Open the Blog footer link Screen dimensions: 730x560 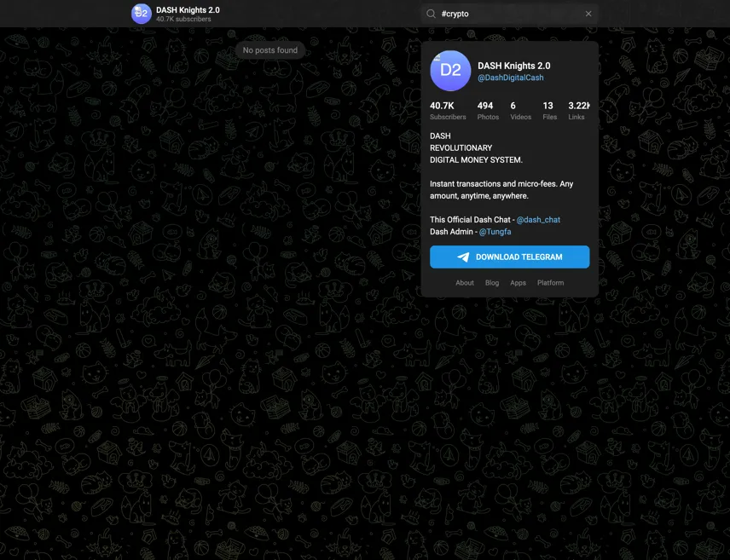(491, 283)
